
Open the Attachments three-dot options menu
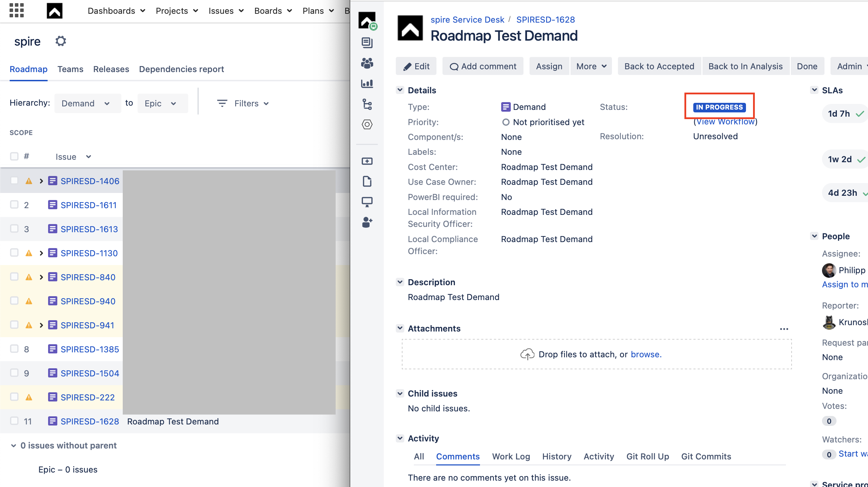[x=784, y=329]
